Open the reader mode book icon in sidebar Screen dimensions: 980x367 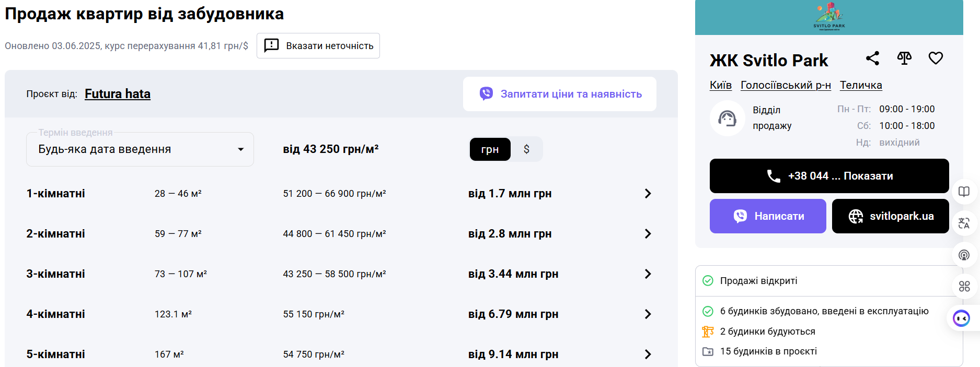point(964,192)
